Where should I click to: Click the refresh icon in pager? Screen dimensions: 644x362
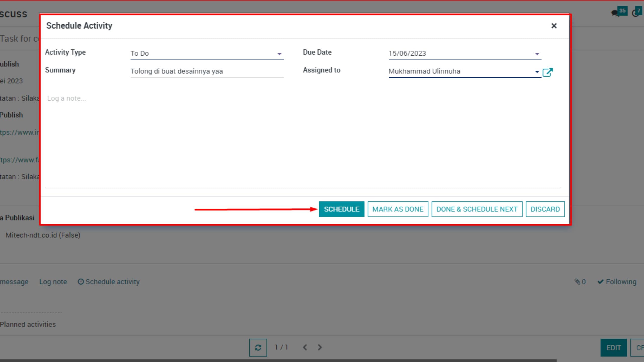coord(258,347)
